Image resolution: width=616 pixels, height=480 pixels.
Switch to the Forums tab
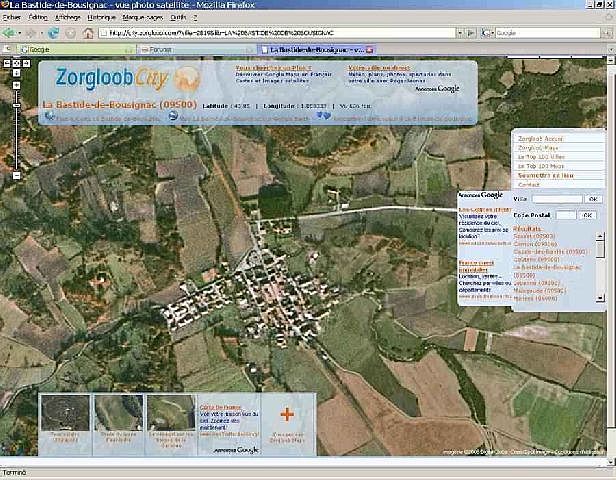(x=196, y=49)
